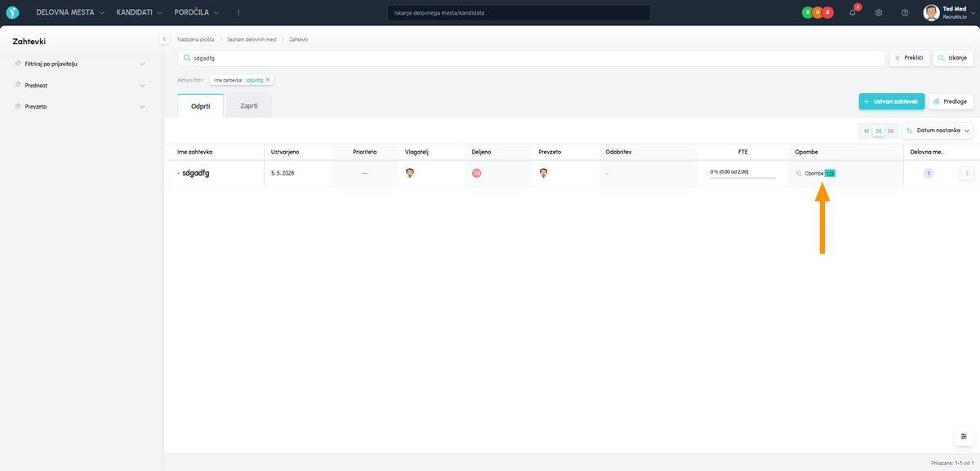Viewport: 980px width, 471px height.
Task: Show 10 rows per page
Action: [x=866, y=131]
